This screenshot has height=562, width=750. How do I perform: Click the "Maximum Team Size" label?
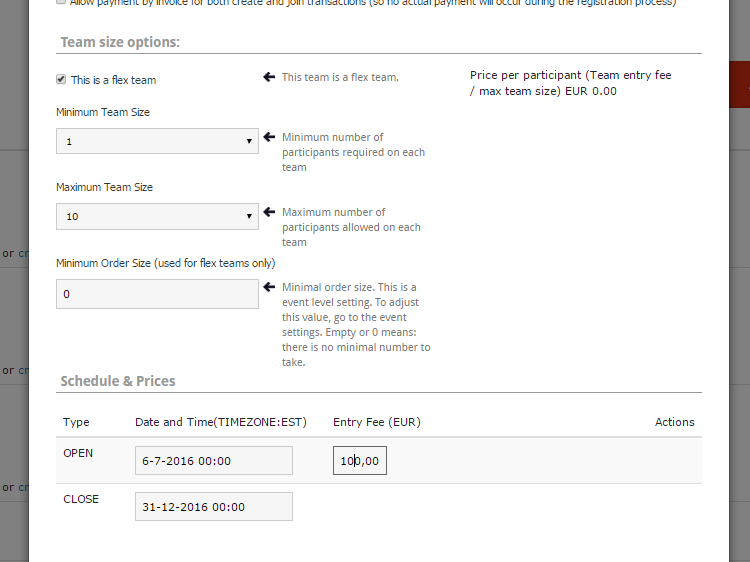104,187
